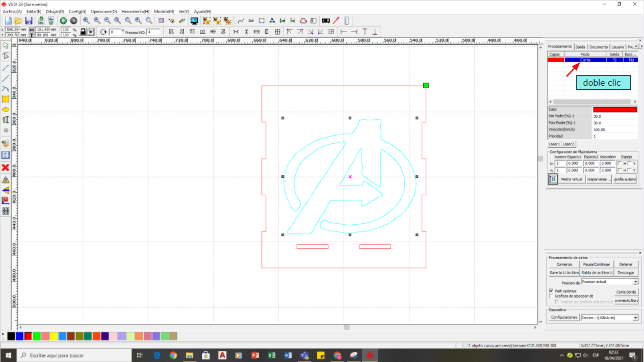The height and width of the screenshot is (362, 644).
Task: Click the array grid tool at bottom of left toolbar
Action: tap(6, 211)
